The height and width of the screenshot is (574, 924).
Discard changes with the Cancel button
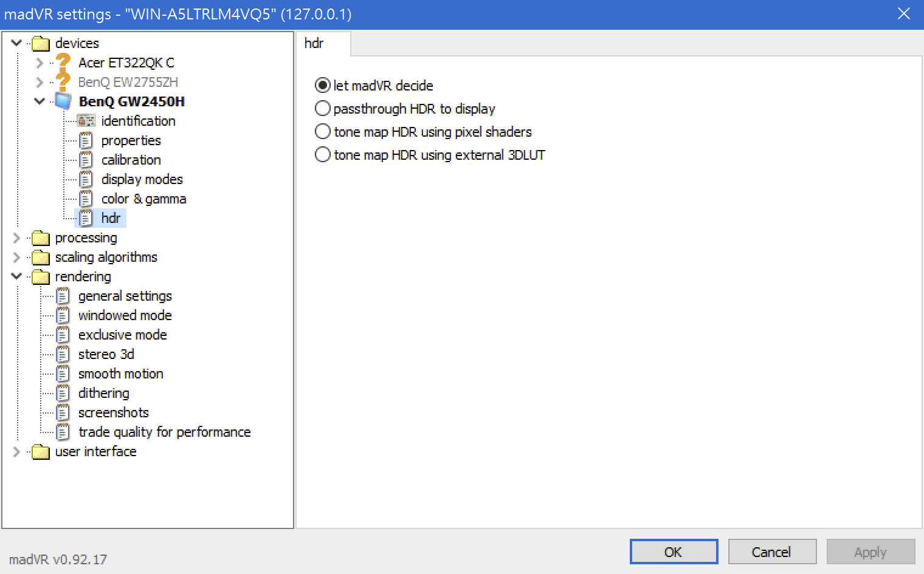772,552
